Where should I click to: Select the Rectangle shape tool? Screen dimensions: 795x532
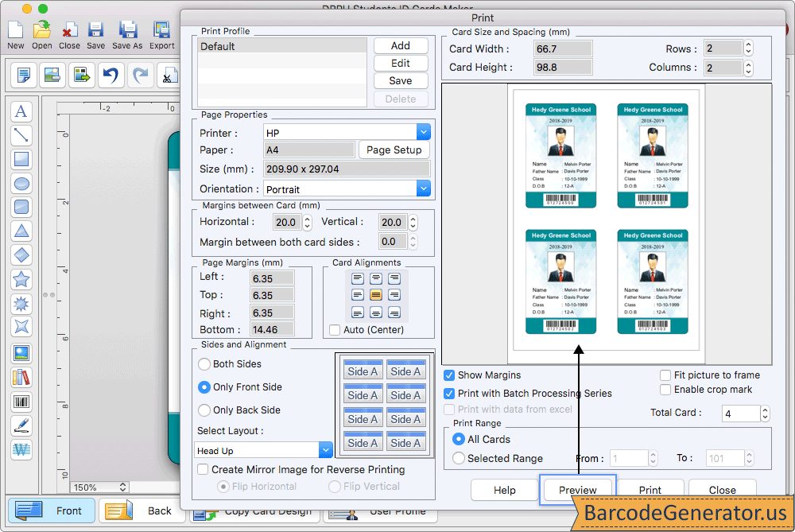pos(21,159)
